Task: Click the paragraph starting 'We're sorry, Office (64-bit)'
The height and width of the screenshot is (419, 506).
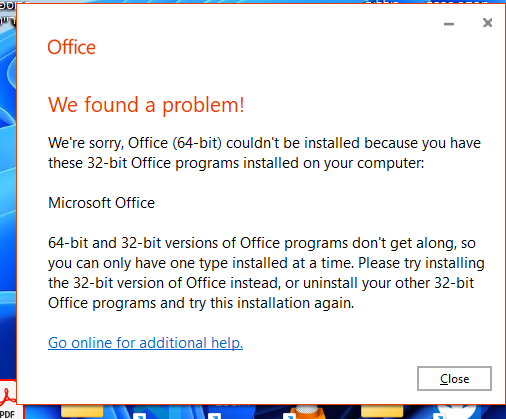Action: pyautogui.click(x=264, y=153)
